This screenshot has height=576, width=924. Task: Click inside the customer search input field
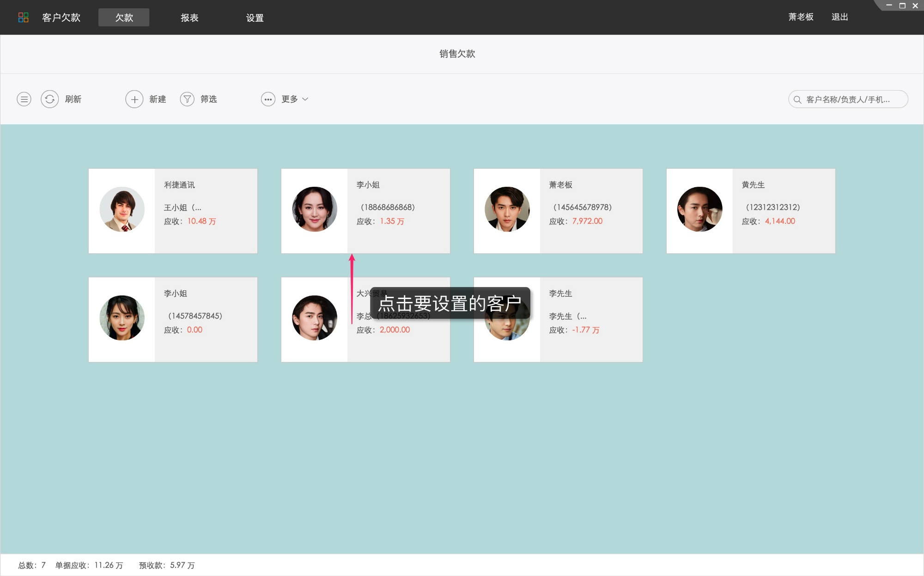click(x=855, y=99)
